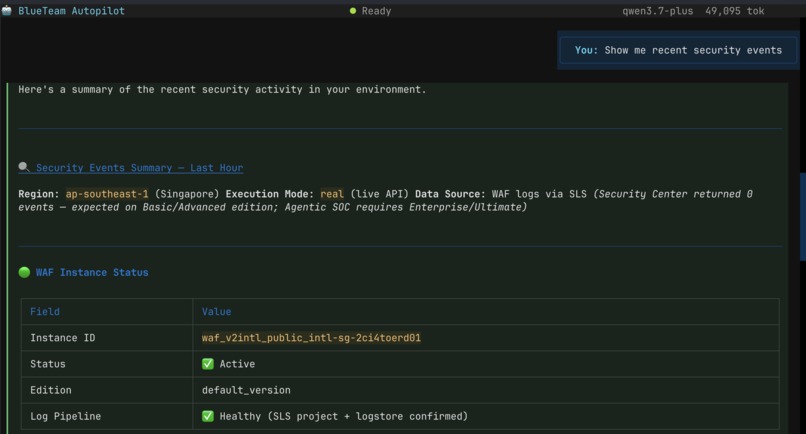Click the vertical scrollbar thumb on right edge
806x434 pixels.
(802, 217)
